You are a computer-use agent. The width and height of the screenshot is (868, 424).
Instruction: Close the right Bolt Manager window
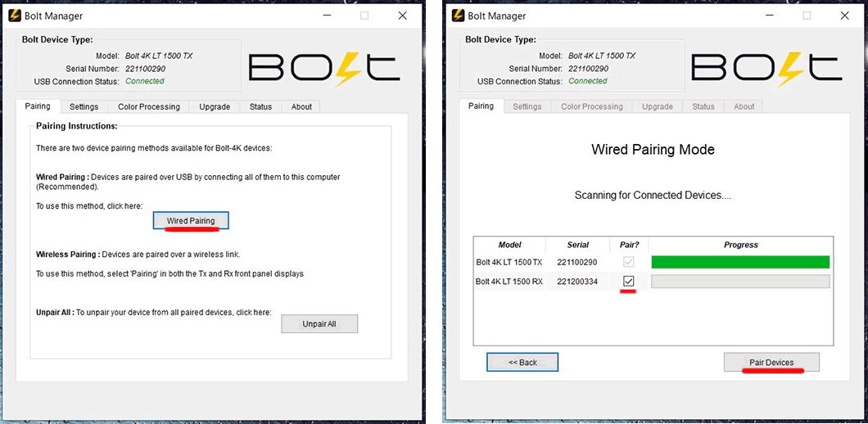tap(845, 16)
